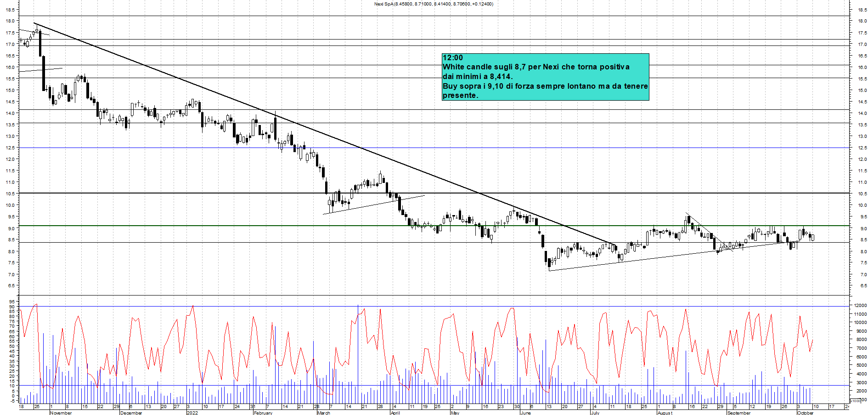This screenshot has height=415, width=868.
Task: Click 17.5 on the right price axis
Action: [862, 33]
